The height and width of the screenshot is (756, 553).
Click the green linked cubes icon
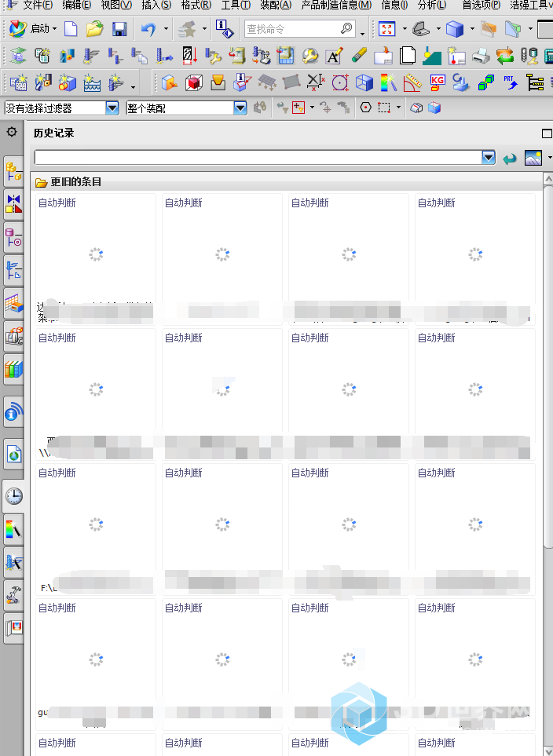[x=486, y=83]
